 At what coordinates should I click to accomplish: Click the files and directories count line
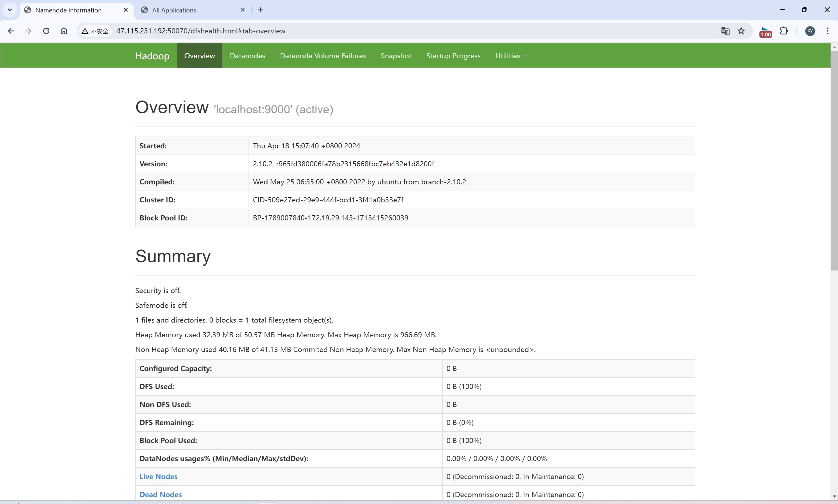coord(234,320)
